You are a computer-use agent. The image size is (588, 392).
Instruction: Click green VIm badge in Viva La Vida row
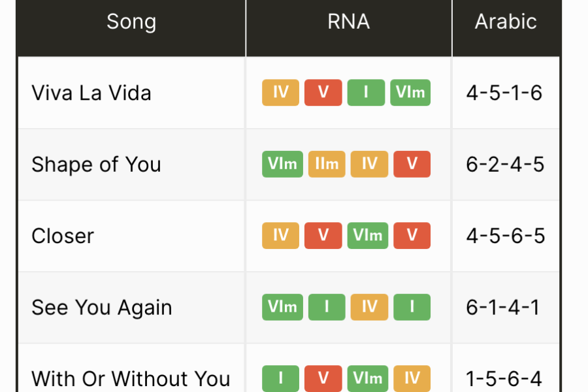(x=411, y=93)
